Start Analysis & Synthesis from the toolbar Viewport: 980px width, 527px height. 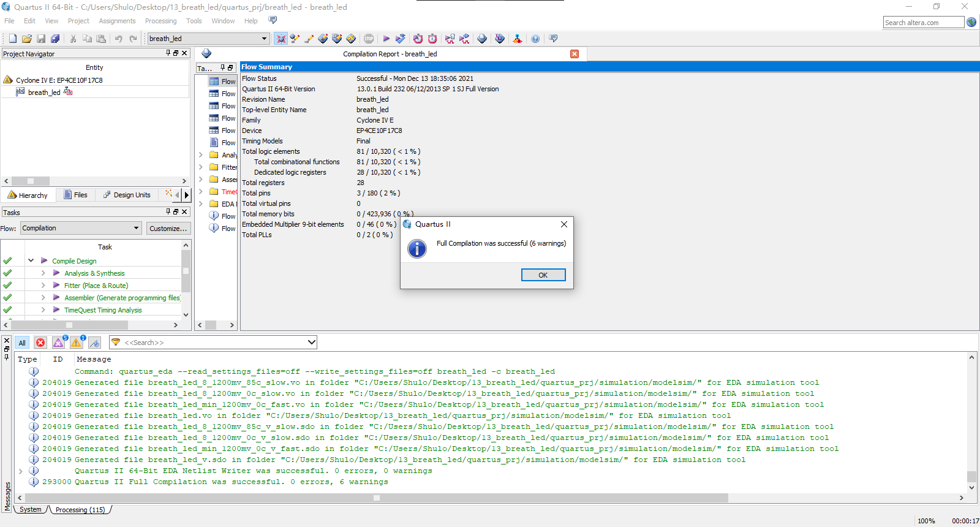click(x=401, y=39)
